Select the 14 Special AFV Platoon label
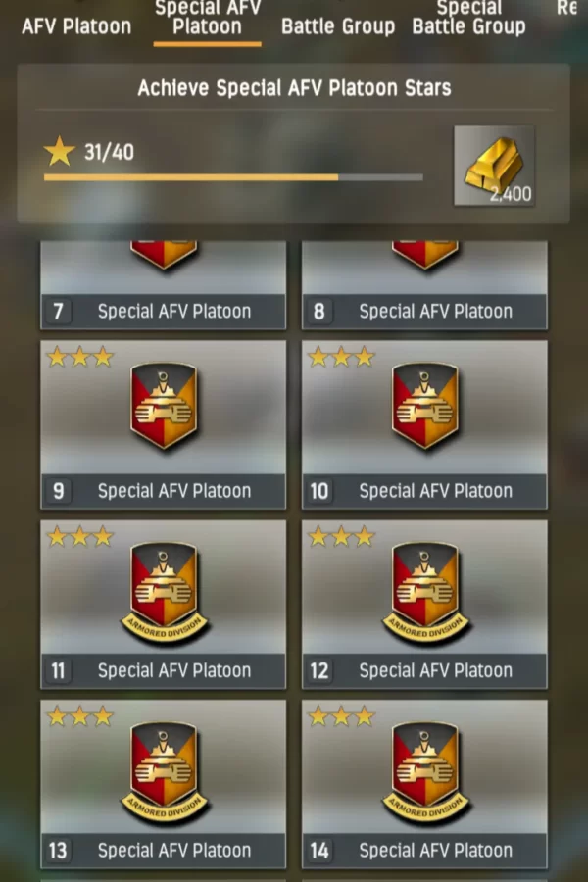 point(424,851)
